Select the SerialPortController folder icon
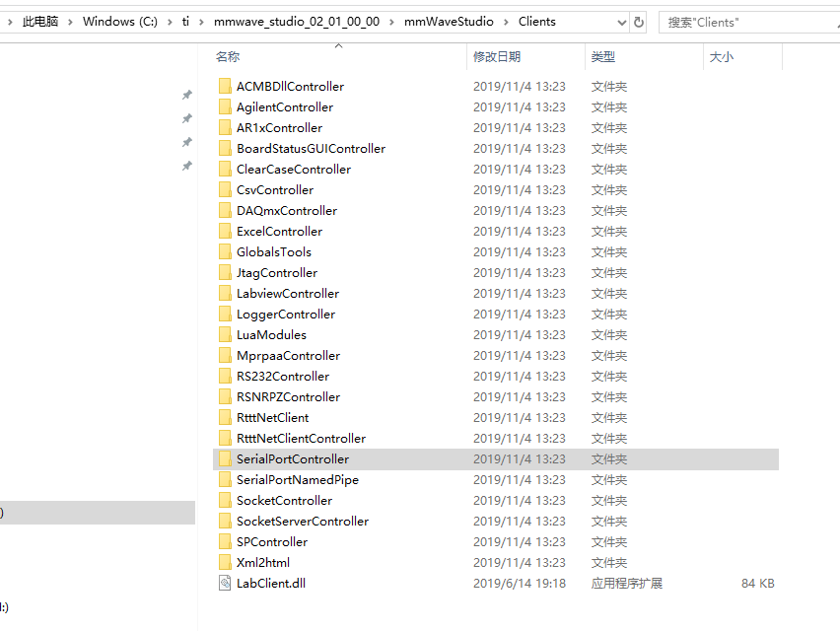This screenshot has height=631, width=840. pos(225,459)
